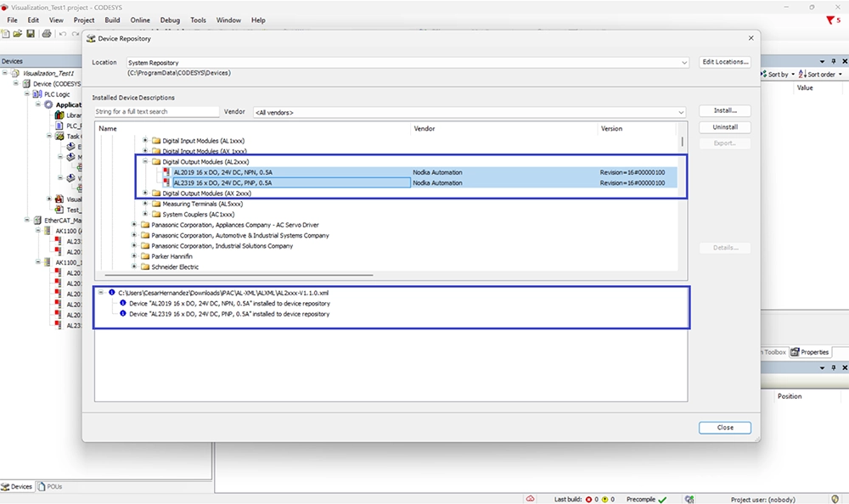This screenshot has height=504, width=849.
Task: Select Panasonic Corporation, Industrial Solutions Company folder
Action: [x=222, y=246]
